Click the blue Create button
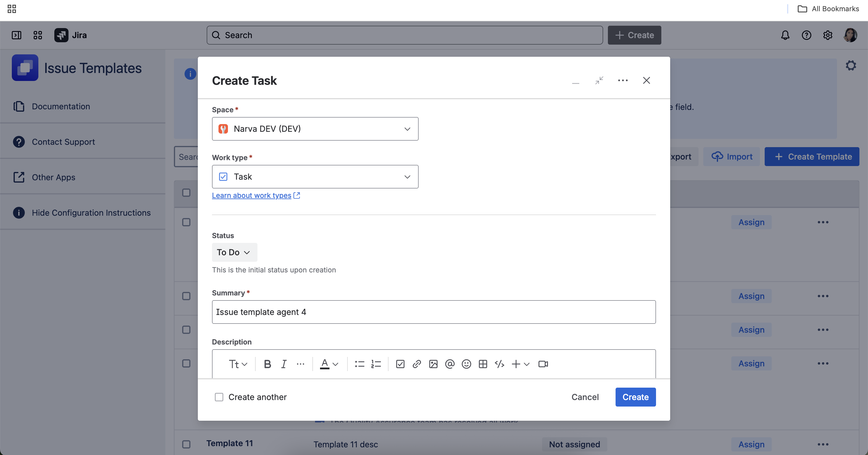Viewport: 868px width, 455px height. click(635, 397)
